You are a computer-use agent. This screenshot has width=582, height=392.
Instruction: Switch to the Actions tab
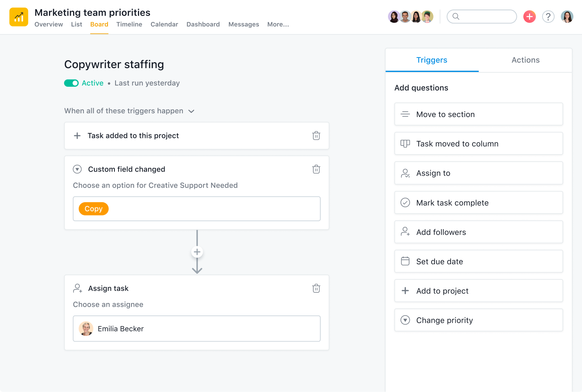(x=525, y=60)
